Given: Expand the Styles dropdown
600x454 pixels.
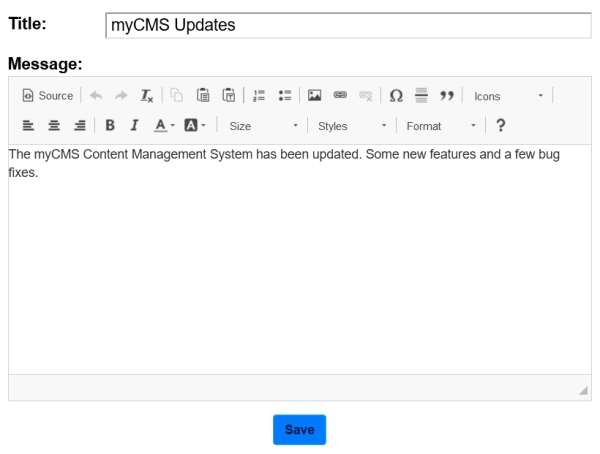Looking at the screenshot, I should tap(351, 126).
